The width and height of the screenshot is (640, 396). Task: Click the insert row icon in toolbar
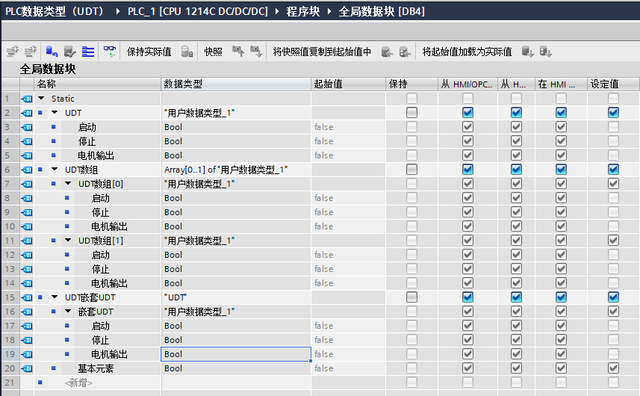(x=13, y=51)
